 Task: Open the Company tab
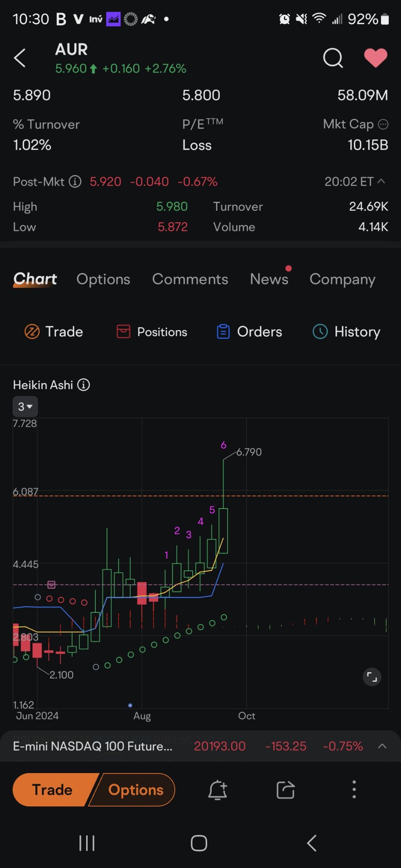coord(342,279)
